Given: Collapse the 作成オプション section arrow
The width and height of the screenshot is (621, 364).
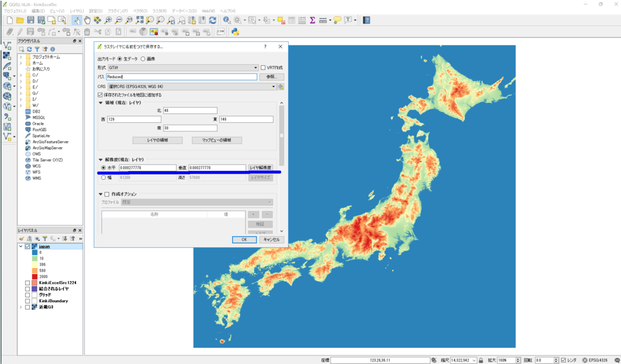Looking at the screenshot, I should (x=101, y=194).
